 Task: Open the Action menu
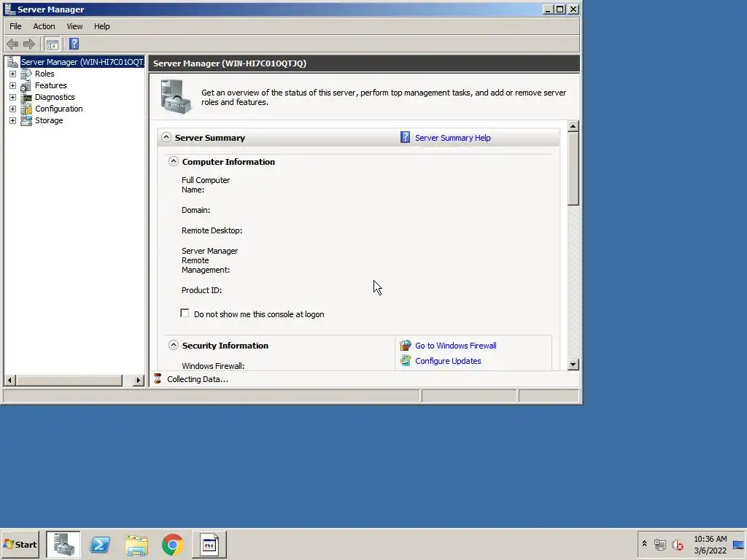(44, 26)
